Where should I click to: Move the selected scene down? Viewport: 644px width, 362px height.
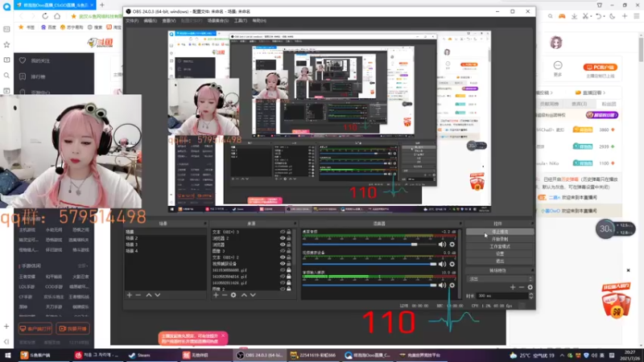157,295
